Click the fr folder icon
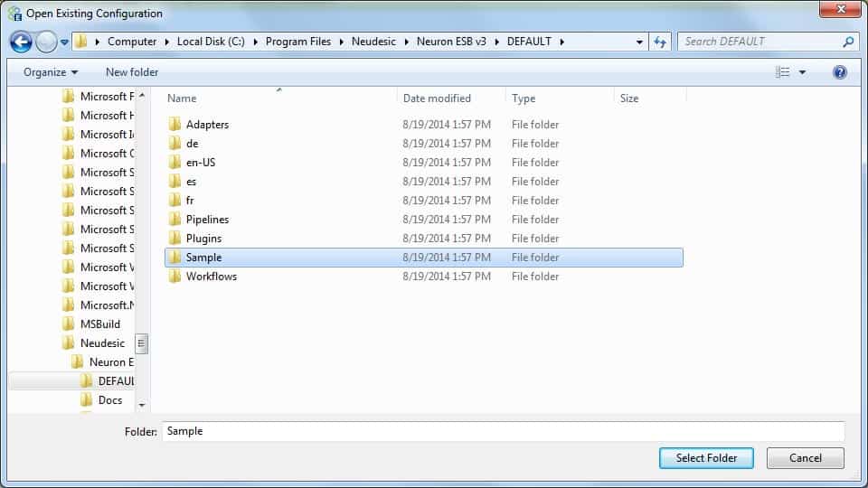Viewport: 868px width, 488px height. (175, 201)
